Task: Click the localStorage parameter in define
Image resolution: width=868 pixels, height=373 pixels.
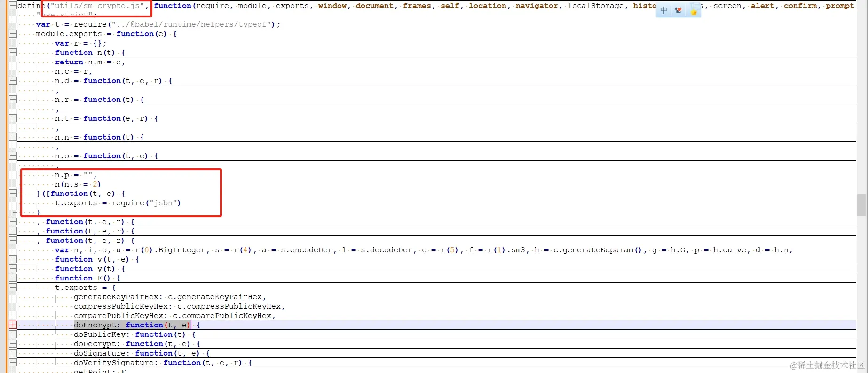Action: point(595,6)
